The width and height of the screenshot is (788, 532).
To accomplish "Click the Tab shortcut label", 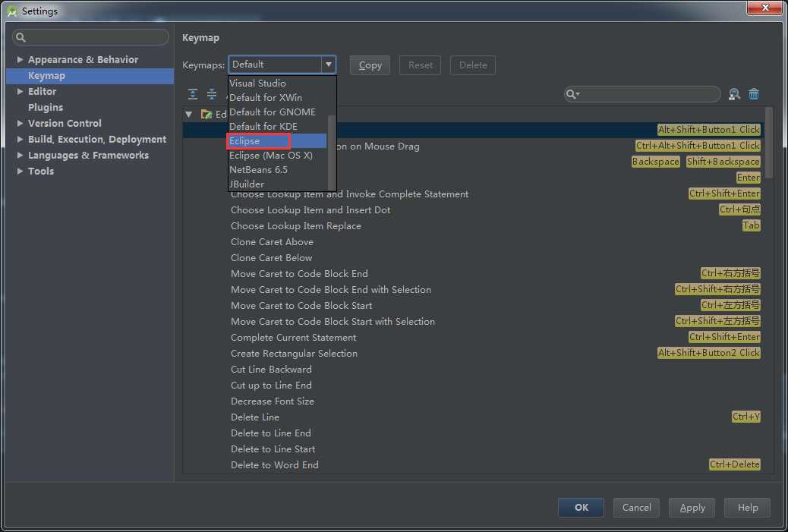I will (751, 225).
